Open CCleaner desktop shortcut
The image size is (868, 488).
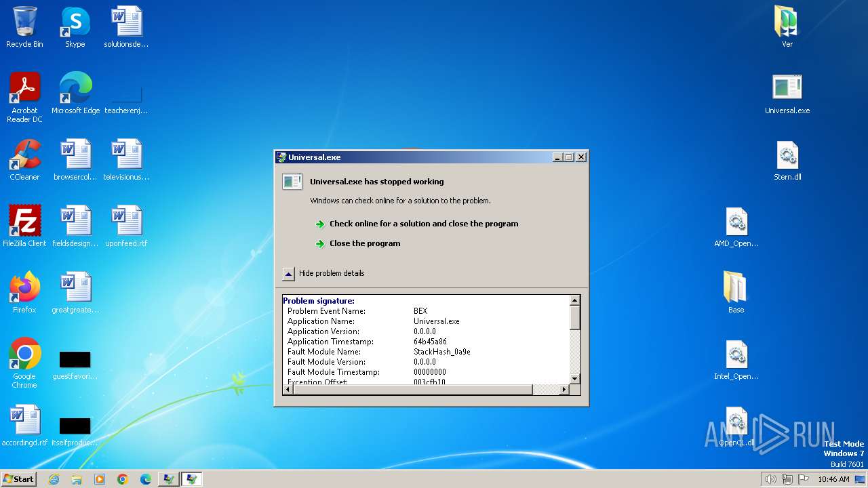[24, 159]
